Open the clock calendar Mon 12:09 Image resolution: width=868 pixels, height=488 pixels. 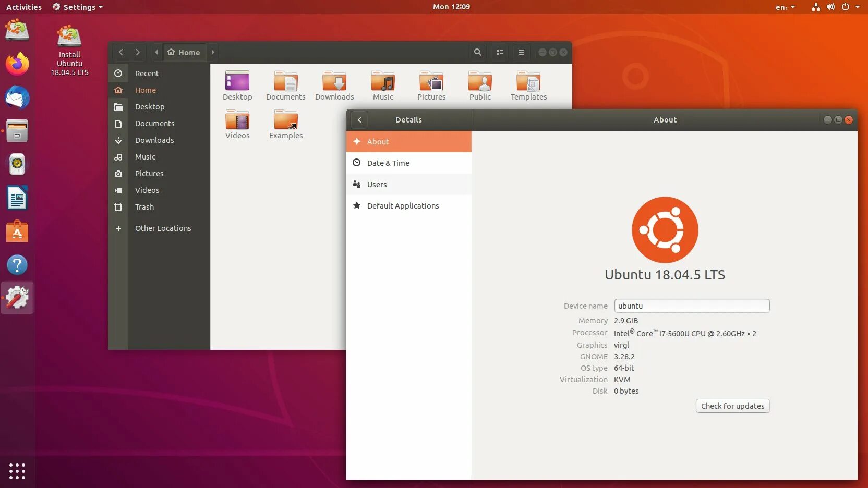451,7
